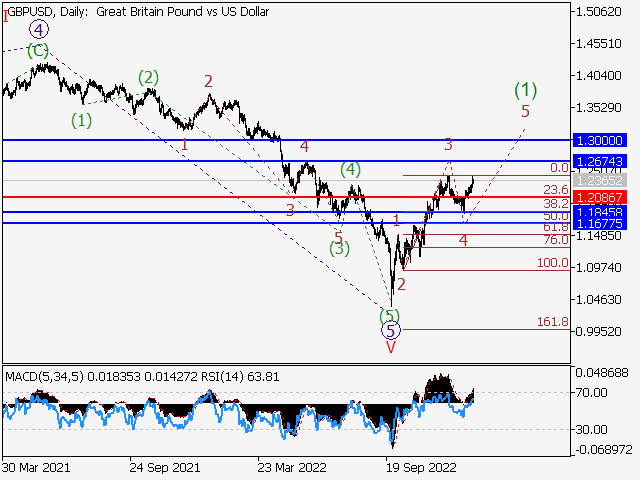Click the purple circled 4 wave label
Screen dimensions: 640x480
tap(39, 30)
